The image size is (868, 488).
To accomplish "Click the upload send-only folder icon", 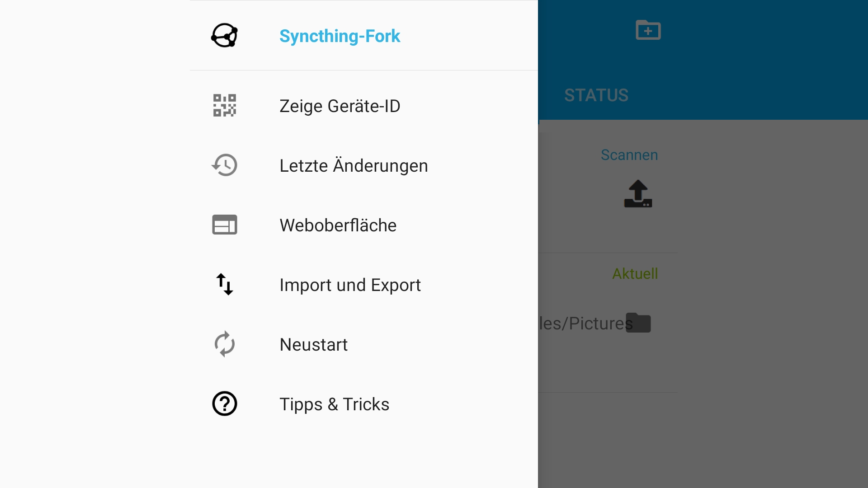I will click(x=638, y=194).
